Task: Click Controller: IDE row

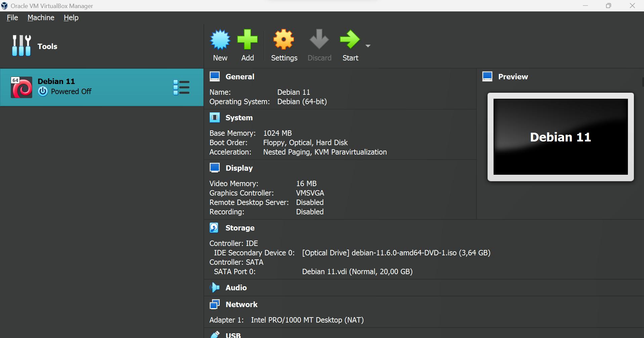Action: pyautogui.click(x=234, y=243)
